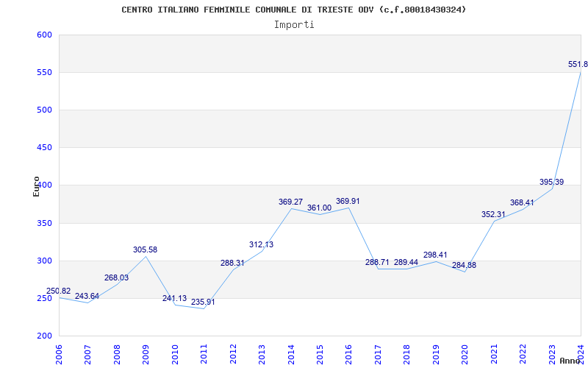Click y-axis value 550
This screenshot has height=368, width=588.
click(44, 72)
